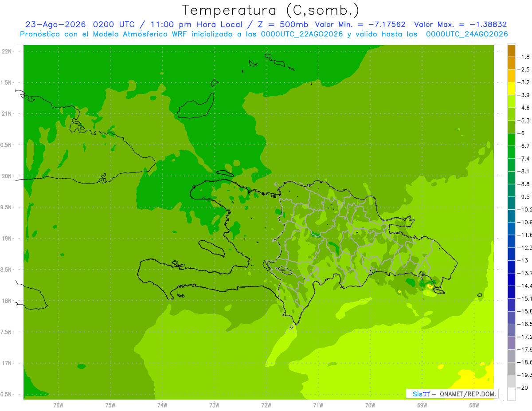
Task: Click the longitude label "69W"
Action: point(422,405)
